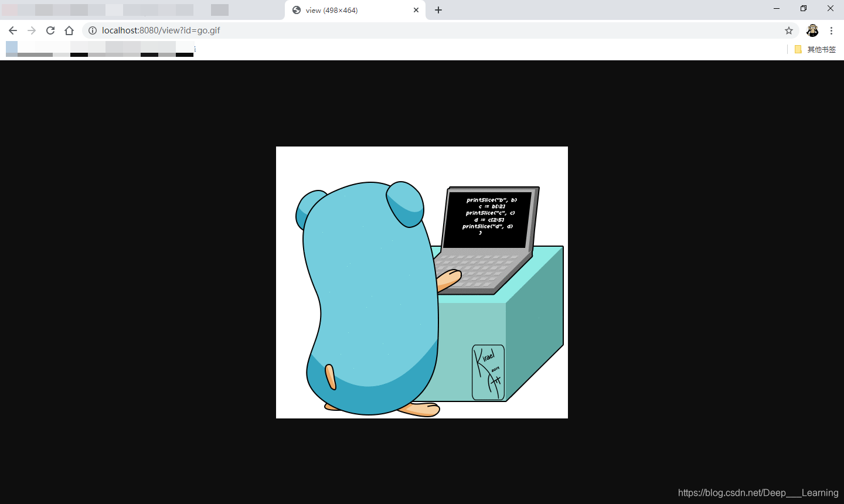Click the browser forward arrow
This screenshot has width=844, height=504.
pyautogui.click(x=32, y=30)
